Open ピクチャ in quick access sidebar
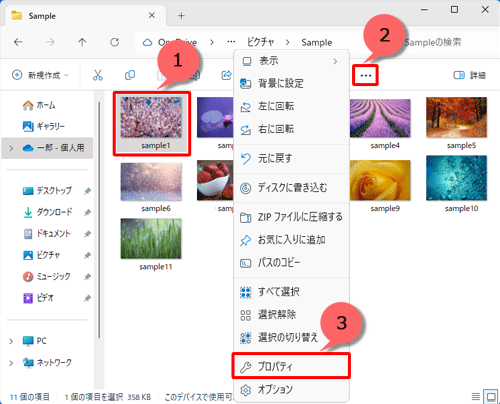The image size is (500, 404). (x=41, y=255)
